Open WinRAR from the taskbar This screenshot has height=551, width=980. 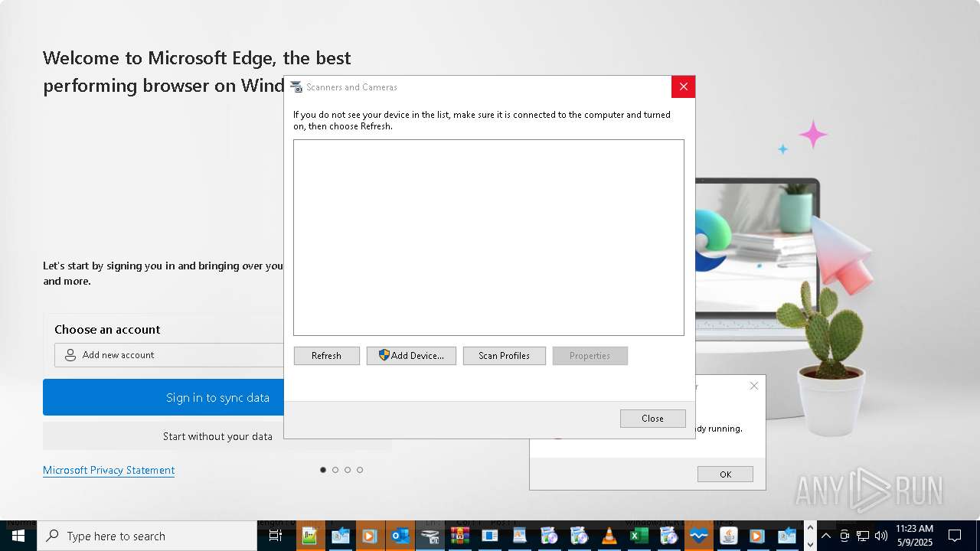pyautogui.click(x=460, y=536)
